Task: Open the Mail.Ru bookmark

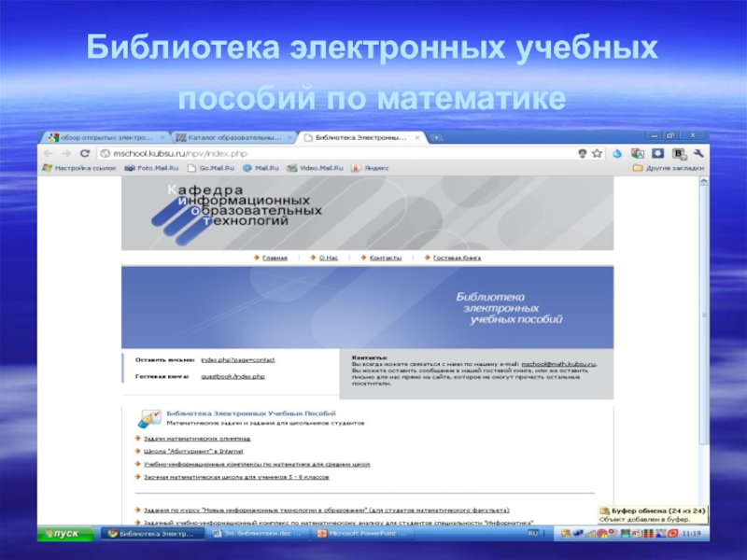Action: [261, 168]
